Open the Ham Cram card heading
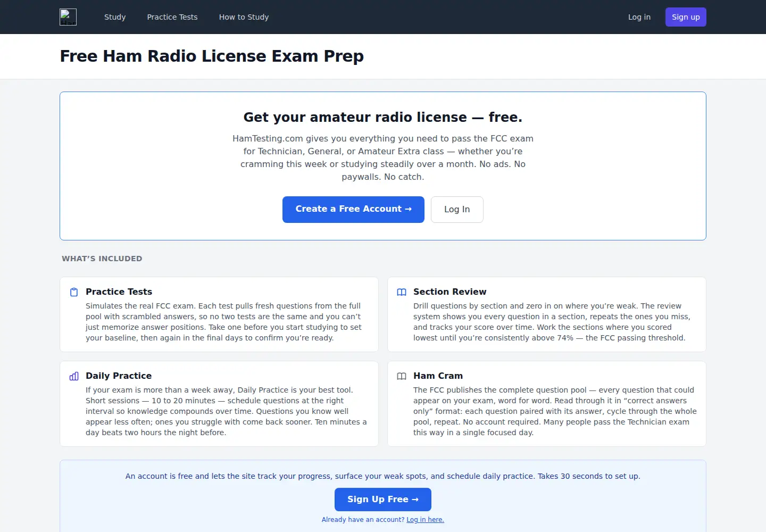Image resolution: width=766 pixels, height=532 pixels. [x=438, y=376]
